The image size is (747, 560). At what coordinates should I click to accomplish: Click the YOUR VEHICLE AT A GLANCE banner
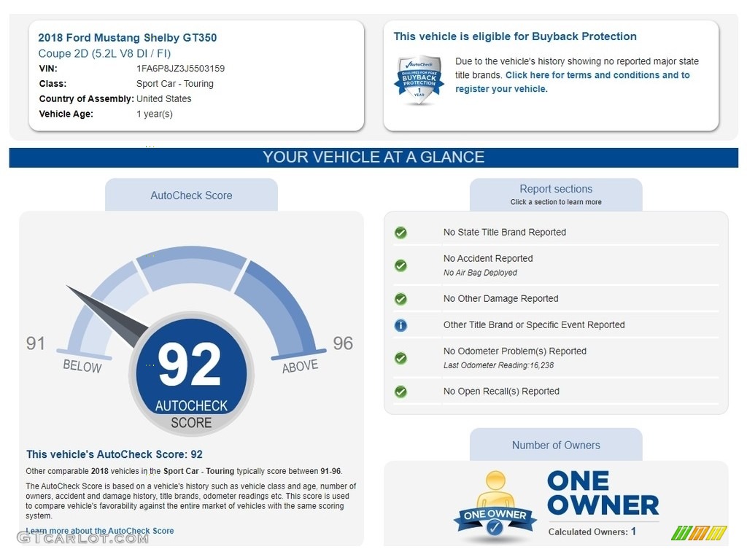(x=373, y=157)
